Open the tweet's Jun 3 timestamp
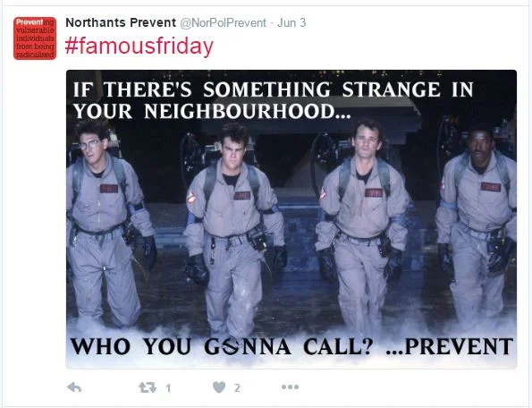This screenshot has width=532, height=408. click(291, 22)
